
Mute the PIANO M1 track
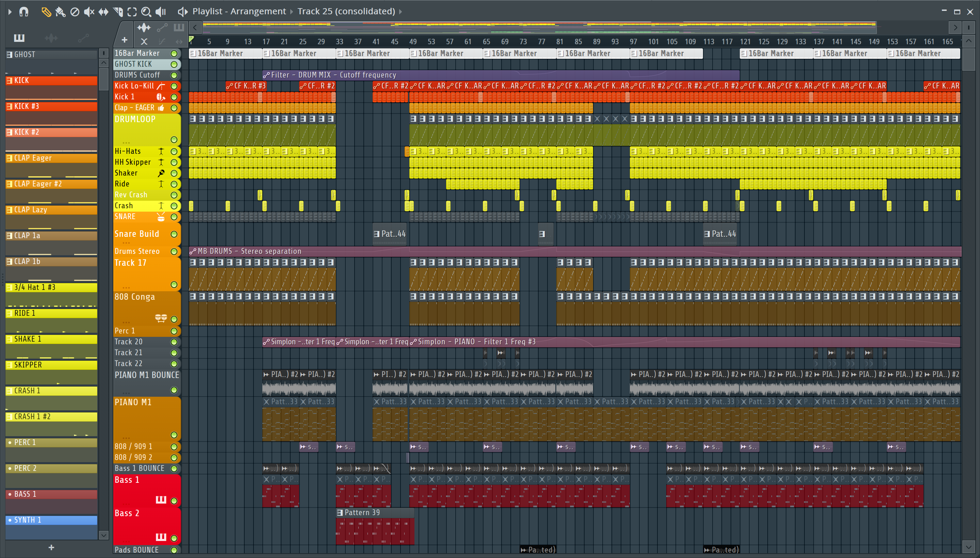(174, 435)
